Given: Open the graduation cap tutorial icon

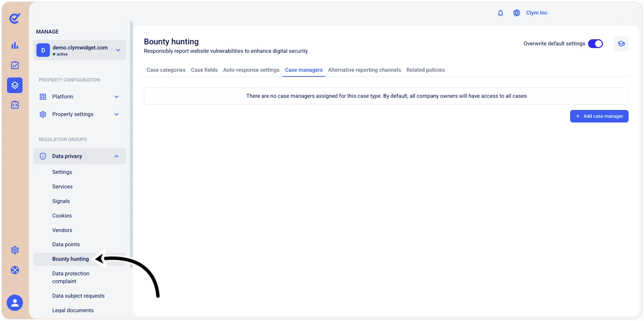Looking at the screenshot, I should pos(621,44).
